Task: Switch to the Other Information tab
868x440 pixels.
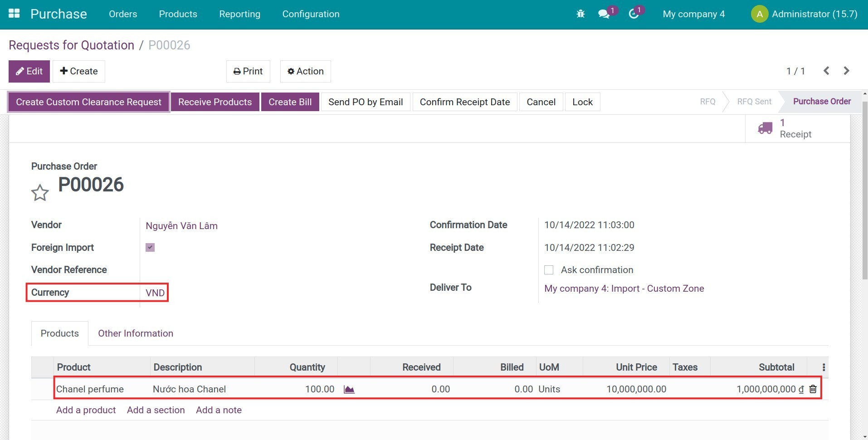Action: click(x=135, y=333)
